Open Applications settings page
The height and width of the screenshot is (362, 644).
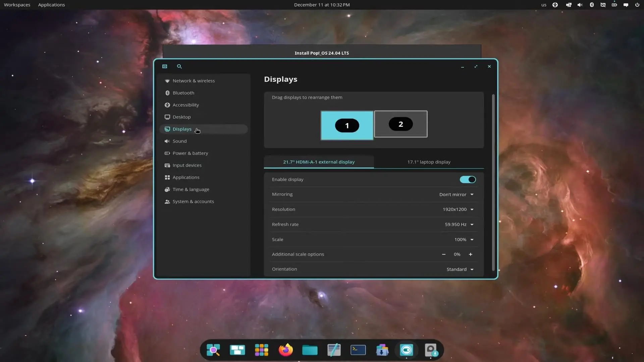coord(204,177)
